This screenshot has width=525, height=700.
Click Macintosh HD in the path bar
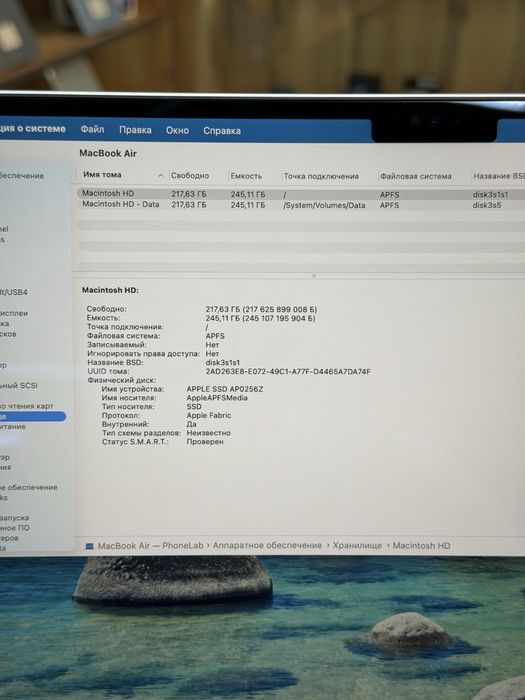point(421,546)
